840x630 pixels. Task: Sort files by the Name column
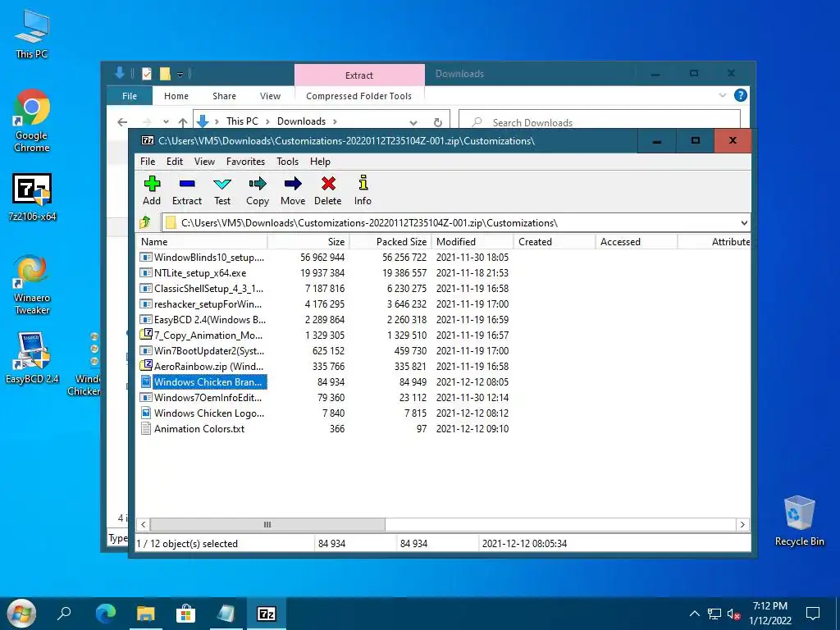point(202,242)
